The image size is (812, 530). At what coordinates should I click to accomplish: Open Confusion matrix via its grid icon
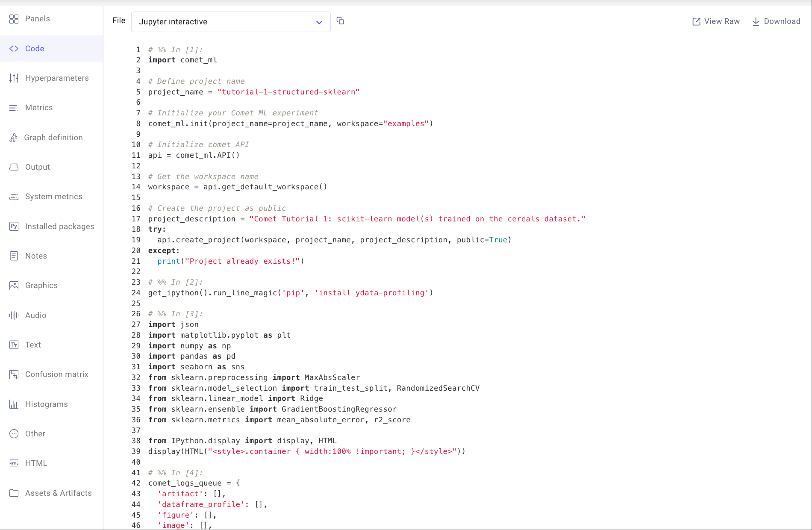(x=13, y=374)
